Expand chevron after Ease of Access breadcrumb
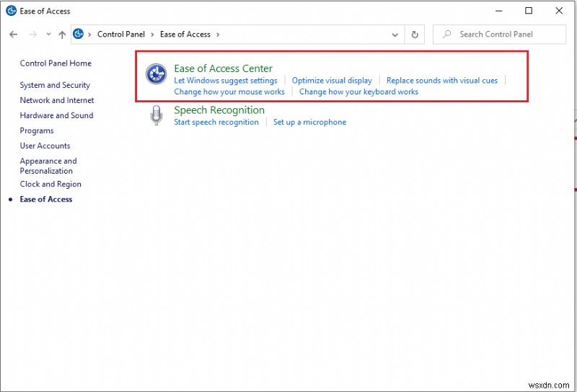Viewport: 577px width, 392px height. [218, 35]
